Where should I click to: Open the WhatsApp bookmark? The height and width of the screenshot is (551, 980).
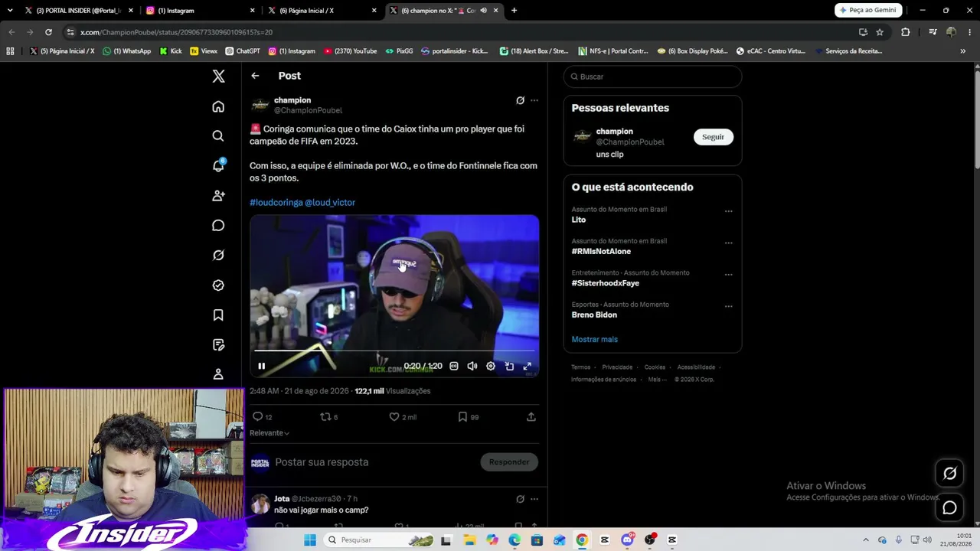pos(127,51)
